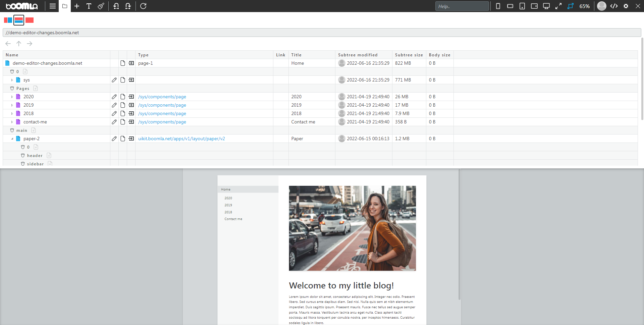Select Home in the blog navigation menu

click(226, 189)
